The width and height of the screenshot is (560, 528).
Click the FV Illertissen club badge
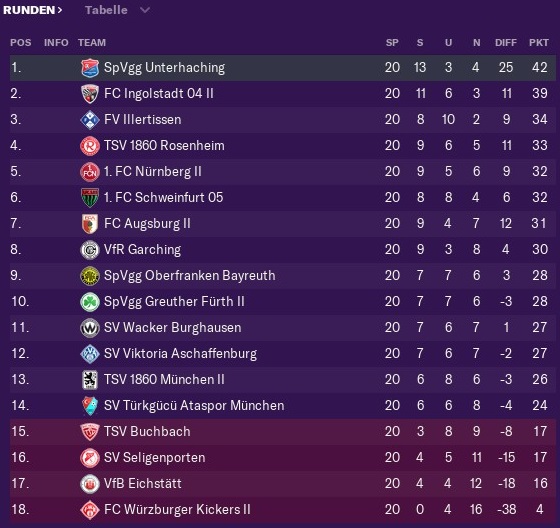pos(90,120)
